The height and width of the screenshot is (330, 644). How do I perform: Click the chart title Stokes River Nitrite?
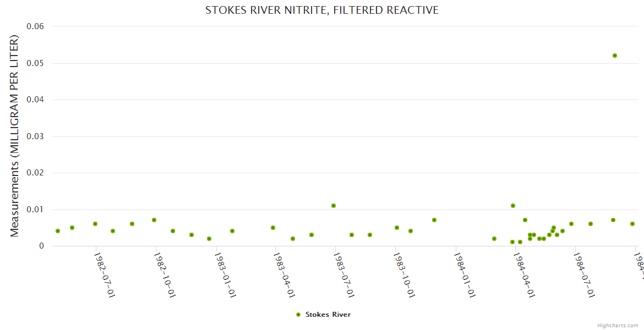point(322,10)
